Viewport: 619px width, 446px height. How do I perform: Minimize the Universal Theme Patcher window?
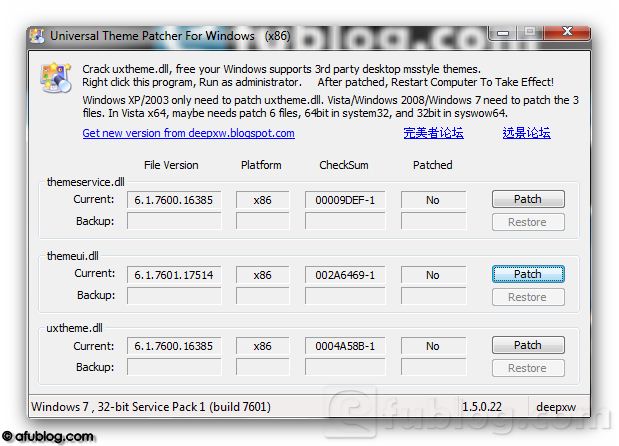pyautogui.click(x=502, y=33)
